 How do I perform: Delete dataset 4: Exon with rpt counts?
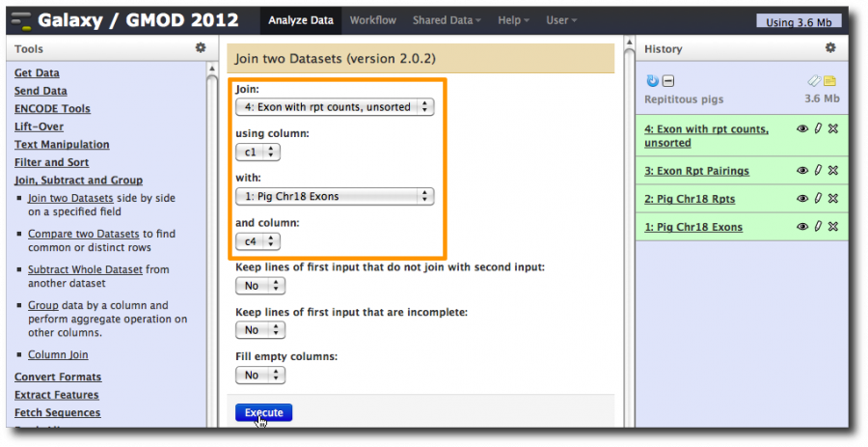(x=833, y=129)
